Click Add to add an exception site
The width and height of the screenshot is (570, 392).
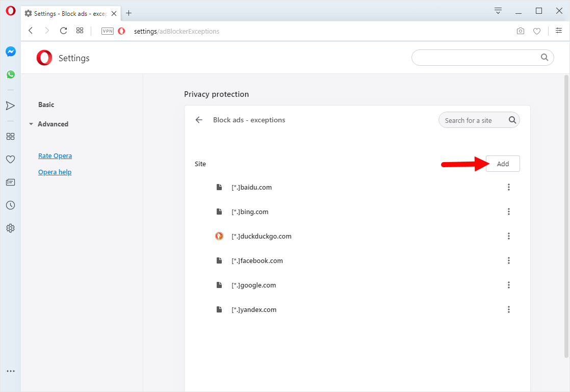click(x=503, y=164)
